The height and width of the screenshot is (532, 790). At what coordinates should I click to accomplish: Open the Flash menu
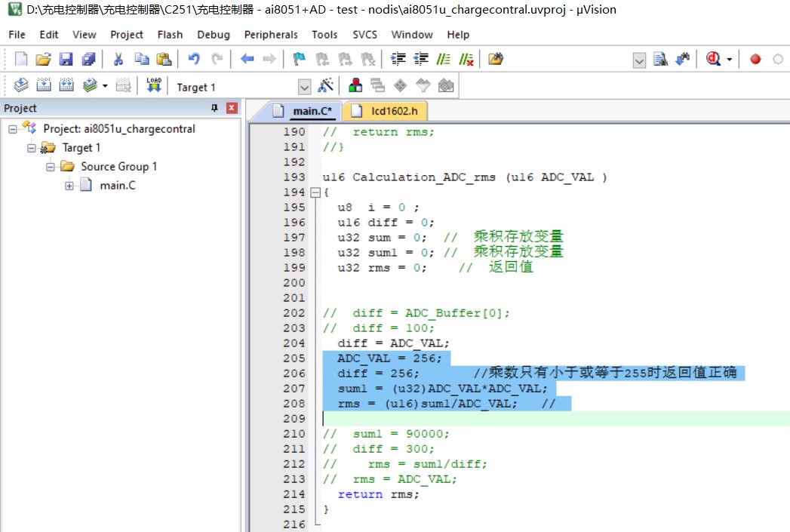170,35
